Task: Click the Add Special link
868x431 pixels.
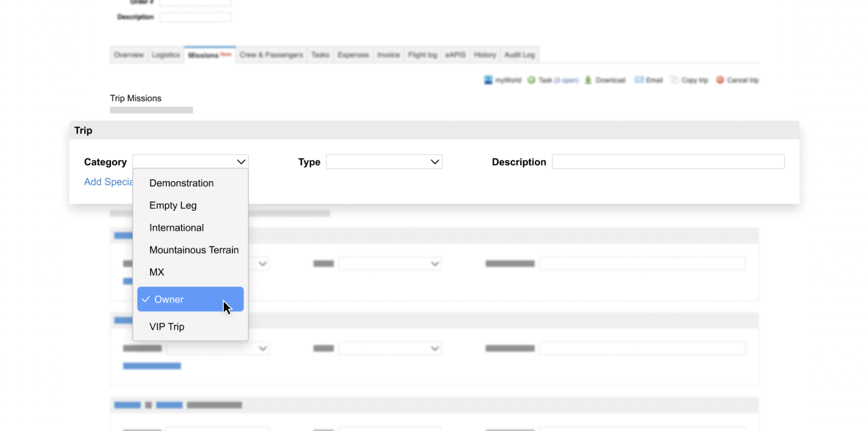Action: click(108, 182)
